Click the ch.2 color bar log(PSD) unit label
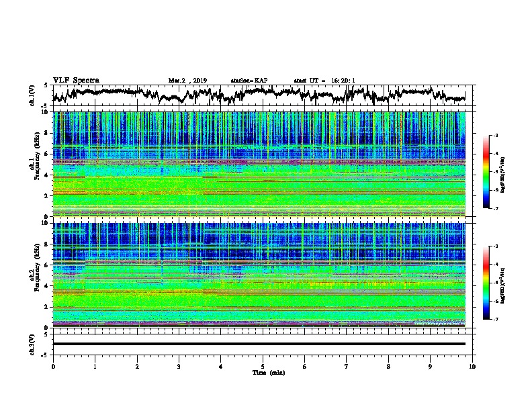The width and height of the screenshot is (532, 411). pos(503,286)
